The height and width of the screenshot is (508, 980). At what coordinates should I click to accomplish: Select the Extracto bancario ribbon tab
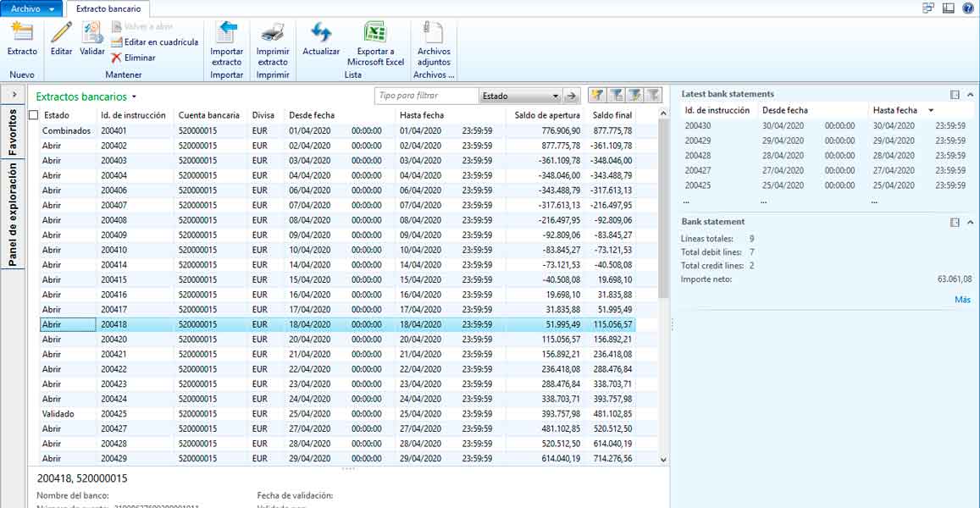pyautogui.click(x=108, y=8)
